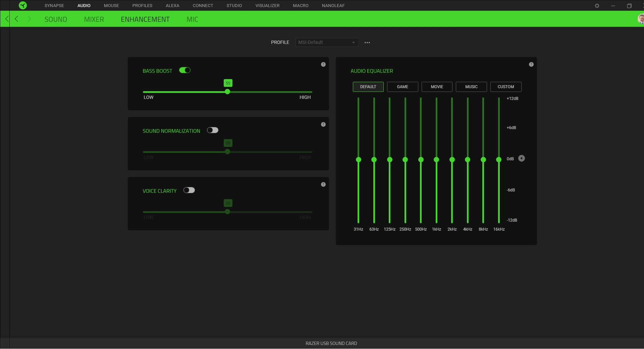Image resolution: width=644 pixels, height=349 pixels.
Task: Open Voice Clarity help icon
Action: [x=323, y=184]
